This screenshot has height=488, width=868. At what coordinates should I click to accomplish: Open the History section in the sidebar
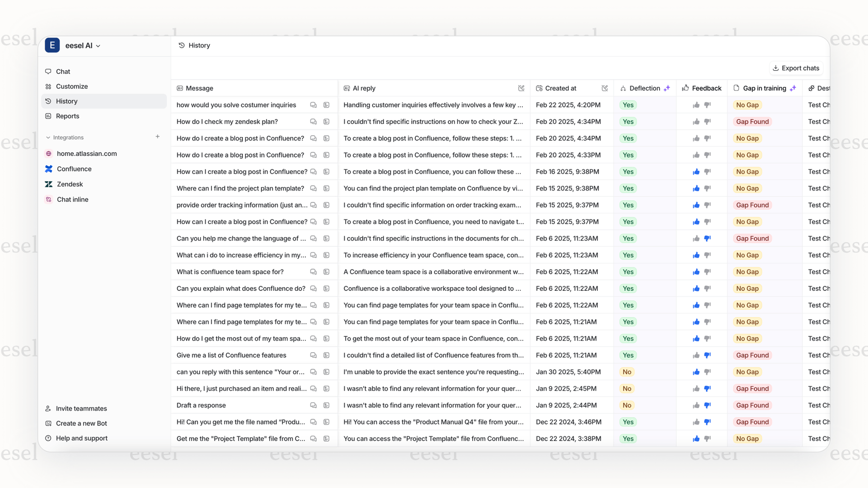tap(67, 101)
